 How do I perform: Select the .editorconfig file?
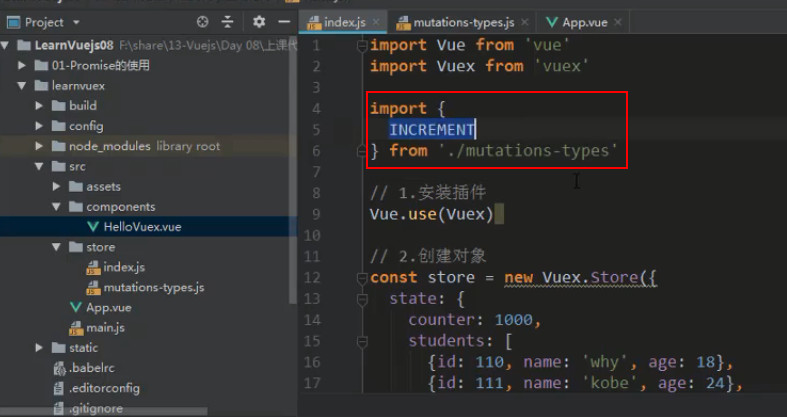coord(104,388)
